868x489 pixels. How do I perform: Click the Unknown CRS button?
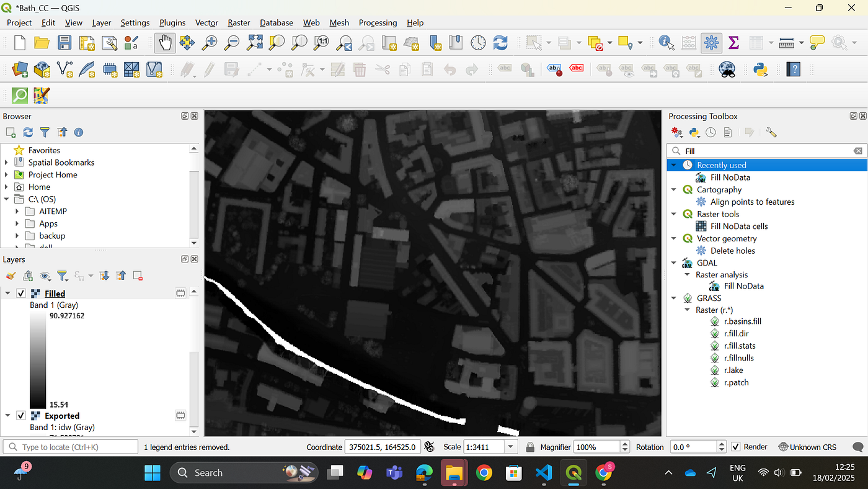click(807, 447)
